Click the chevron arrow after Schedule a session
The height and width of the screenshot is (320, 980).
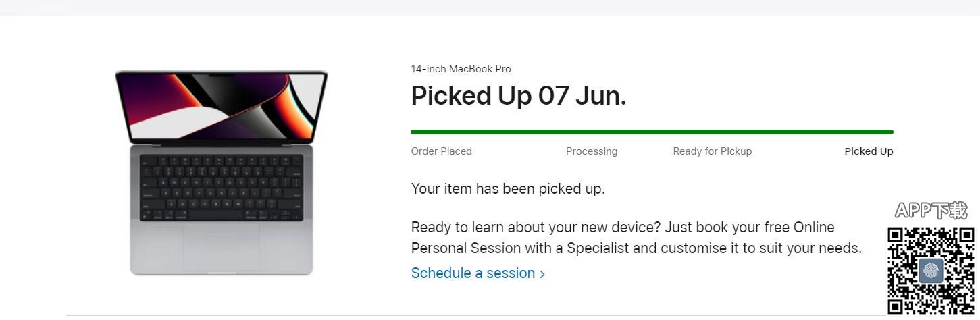[542, 274]
